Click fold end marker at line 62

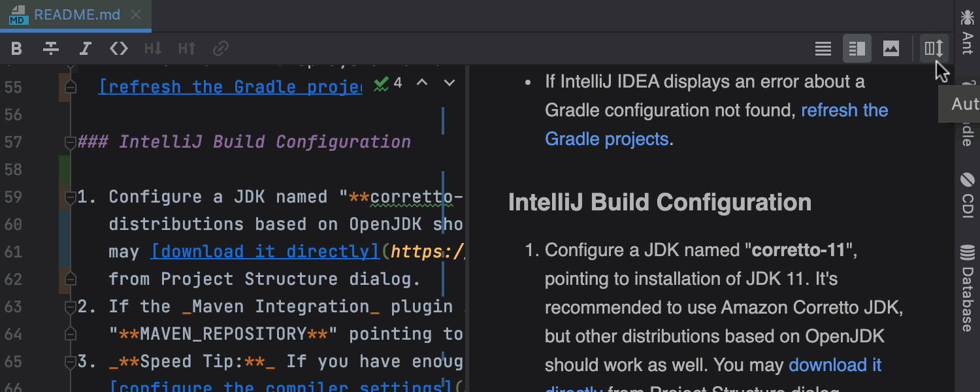70,279
